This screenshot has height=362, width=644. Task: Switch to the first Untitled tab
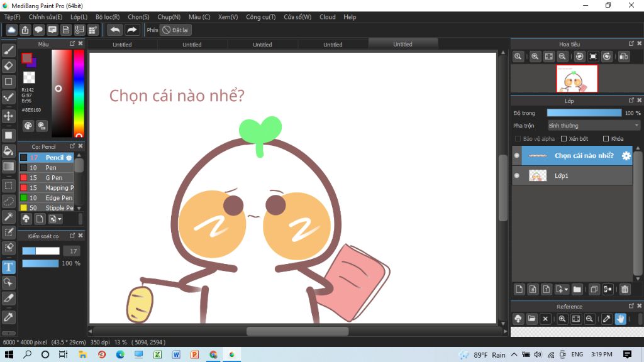pyautogui.click(x=122, y=45)
